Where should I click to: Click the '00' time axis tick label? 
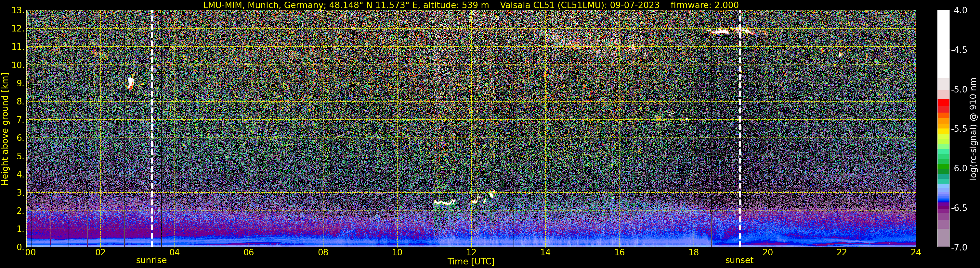(30, 252)
